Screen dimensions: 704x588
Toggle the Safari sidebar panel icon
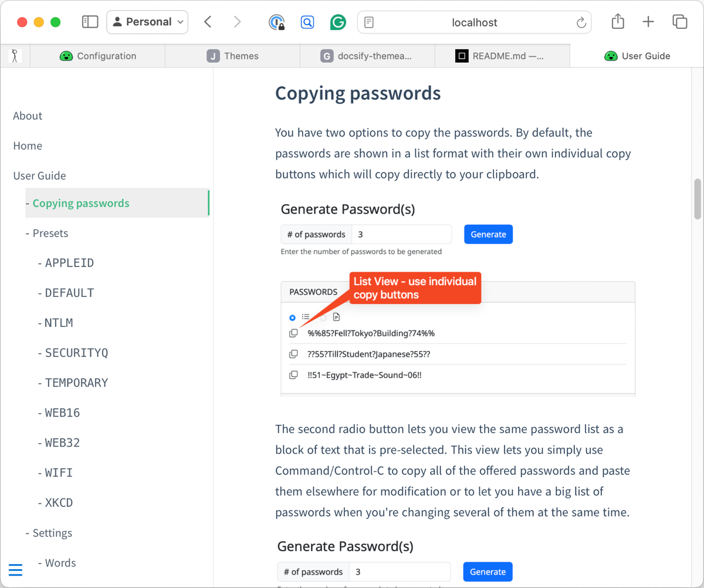90,22
